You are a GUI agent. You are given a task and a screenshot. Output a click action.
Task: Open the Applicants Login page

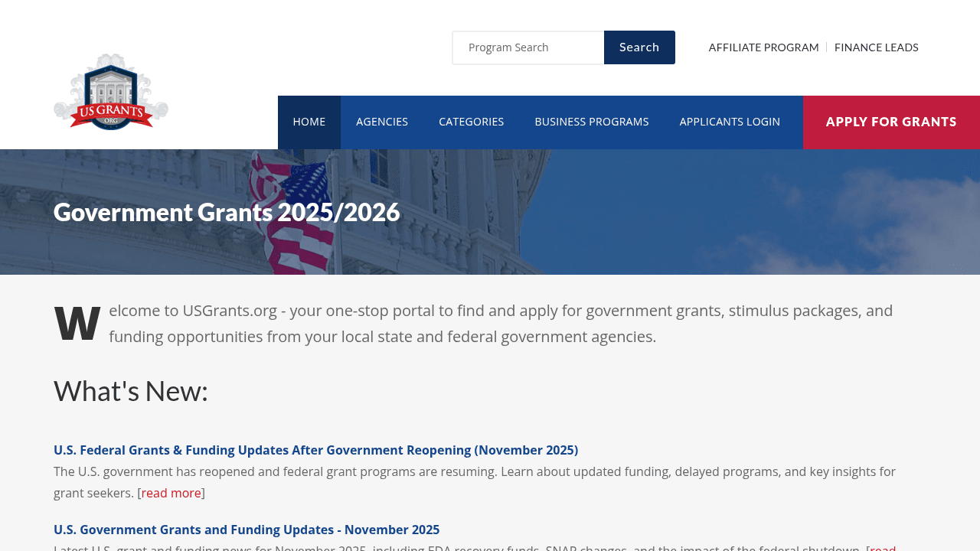pos(729,122)
